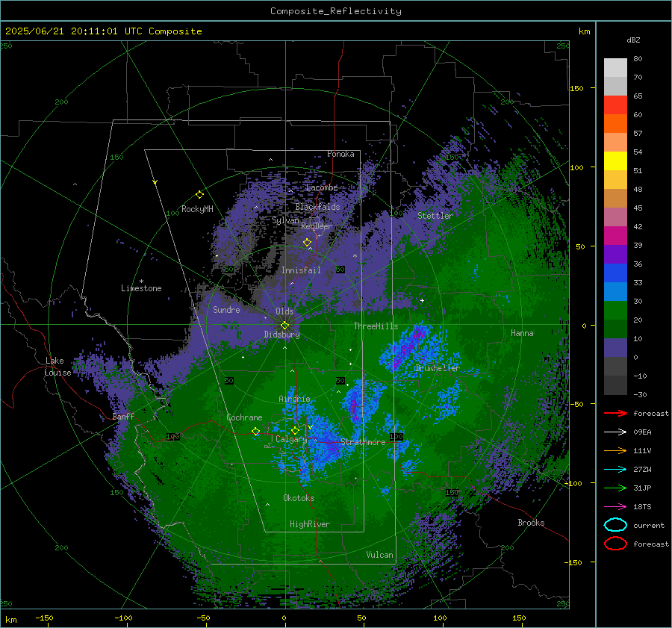
Task: Click the Lake Louise label
Action: (x=57, y=367)
